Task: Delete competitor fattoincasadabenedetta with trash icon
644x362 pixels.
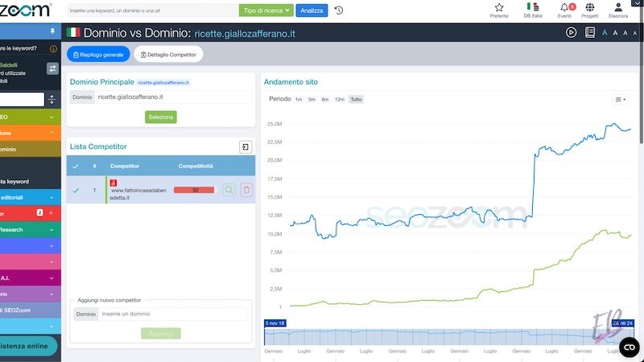Action: [x=246, y=190]
